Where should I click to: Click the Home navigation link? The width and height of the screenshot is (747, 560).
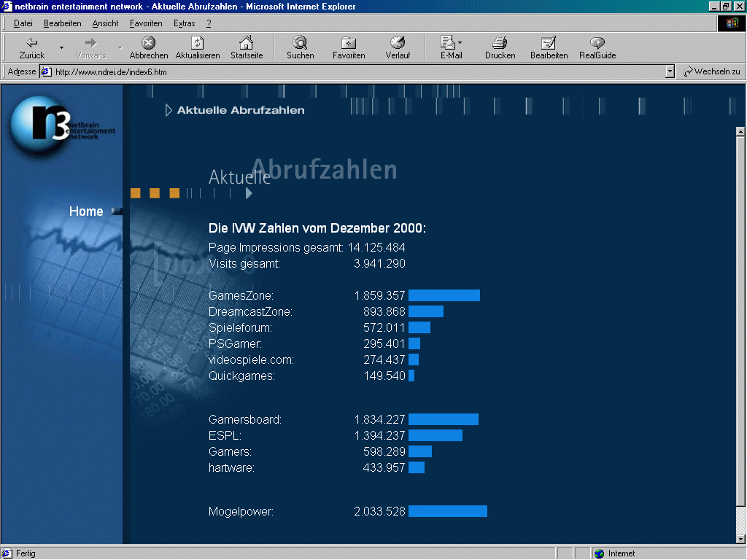tap(86, 211)
